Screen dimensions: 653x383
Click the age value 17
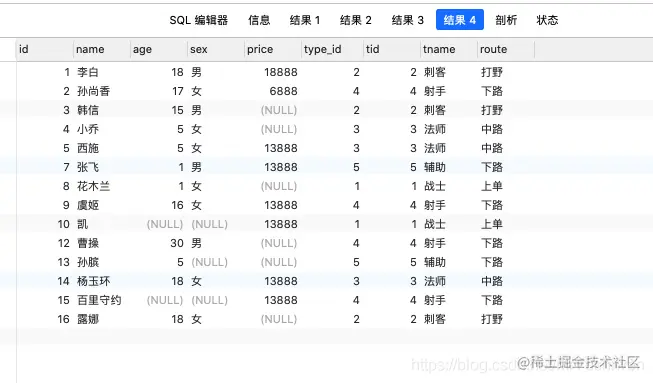178,91
